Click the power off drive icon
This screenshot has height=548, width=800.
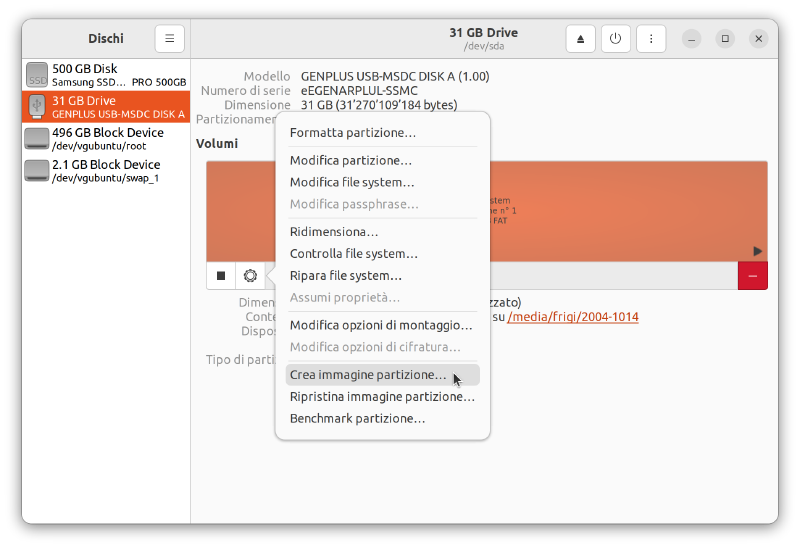coord(615,39)
